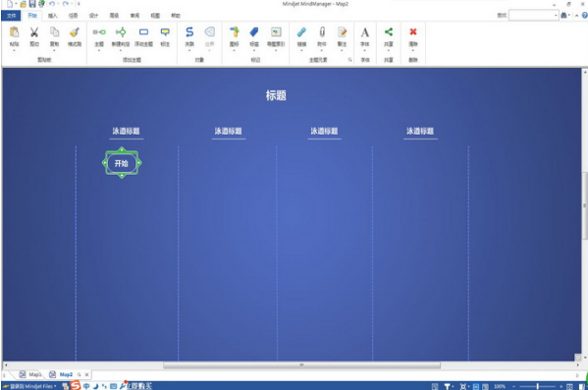Switch to the Insert ribbon tab

[52, 16]
